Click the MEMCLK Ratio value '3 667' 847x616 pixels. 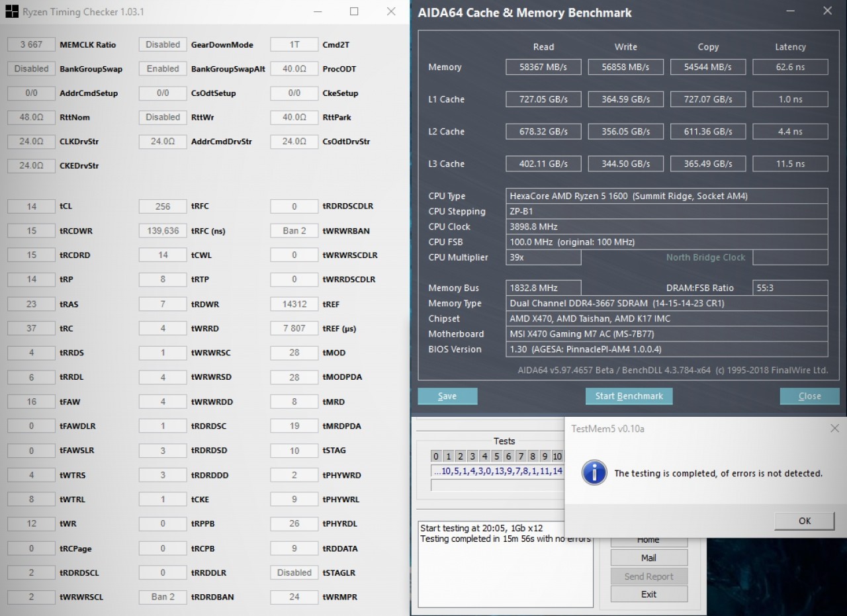pos(31,44)
